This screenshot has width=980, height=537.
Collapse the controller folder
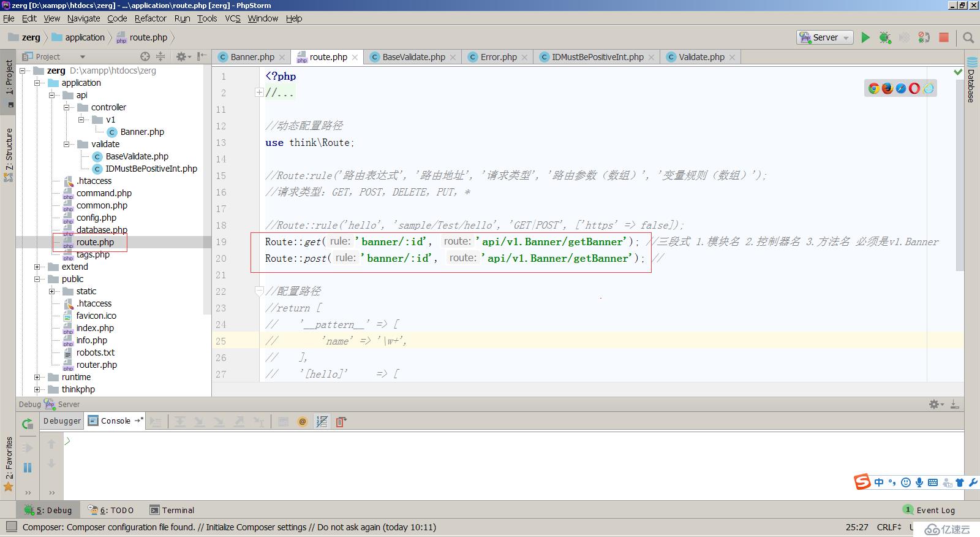pos(67,107)
